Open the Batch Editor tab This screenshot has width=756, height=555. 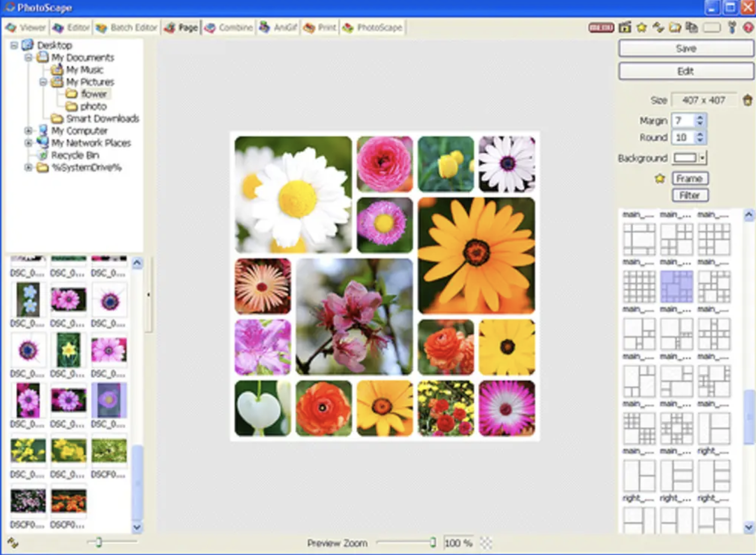[127, 28]
